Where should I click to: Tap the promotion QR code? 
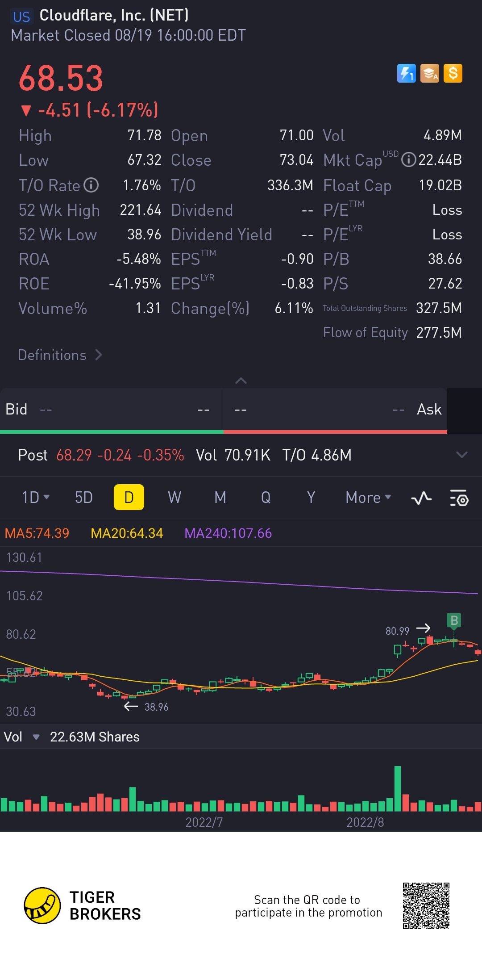[426, 905]
